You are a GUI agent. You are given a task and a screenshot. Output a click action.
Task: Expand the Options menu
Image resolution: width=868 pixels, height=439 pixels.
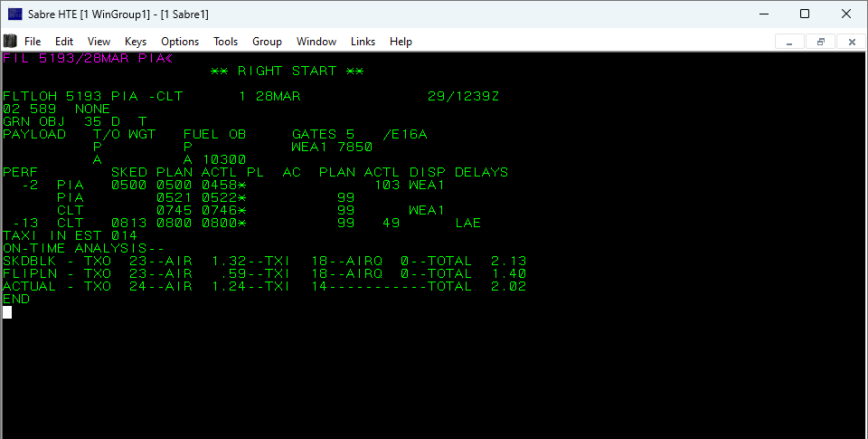[180, 42]
